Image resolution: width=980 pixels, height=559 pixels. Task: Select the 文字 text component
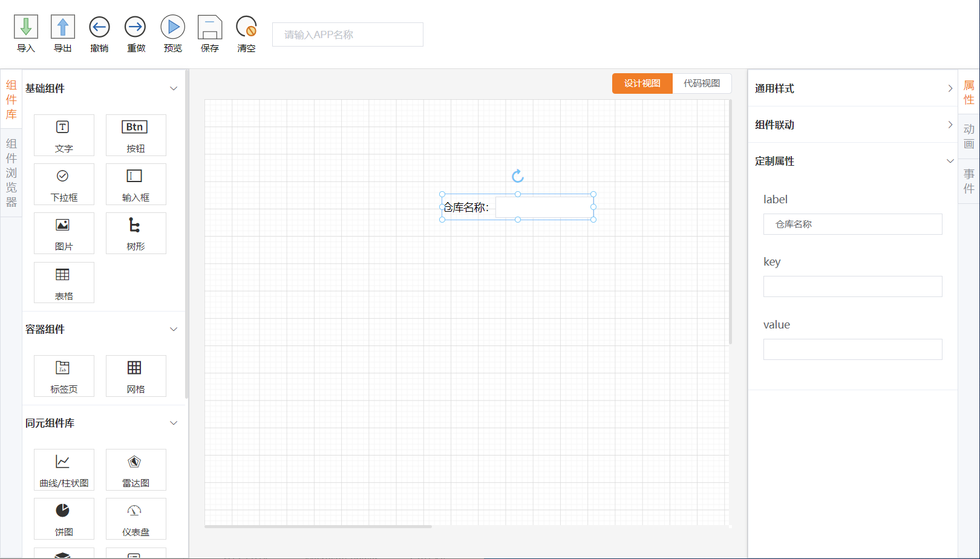click(x=64, y=136)
